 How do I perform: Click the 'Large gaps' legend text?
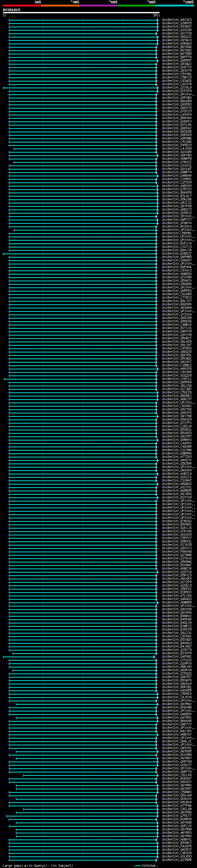coord(13,866)
